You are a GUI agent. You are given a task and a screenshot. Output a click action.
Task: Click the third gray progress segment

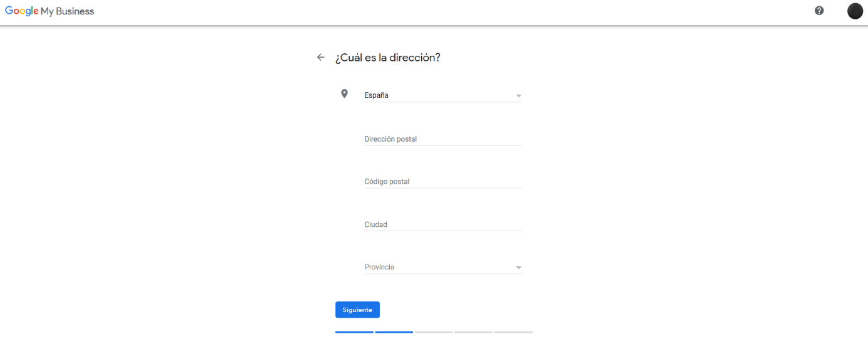(434, 331)
